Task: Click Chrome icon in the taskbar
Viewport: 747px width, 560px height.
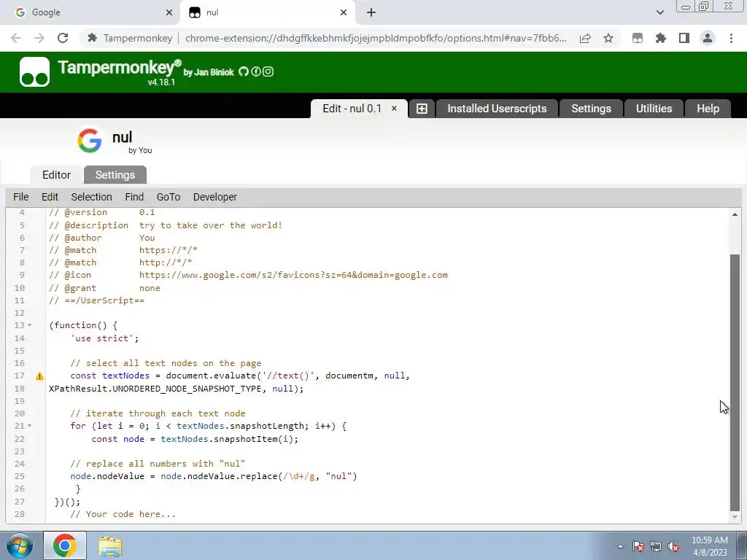Action: pyautogui.click(x=65, y=545)
